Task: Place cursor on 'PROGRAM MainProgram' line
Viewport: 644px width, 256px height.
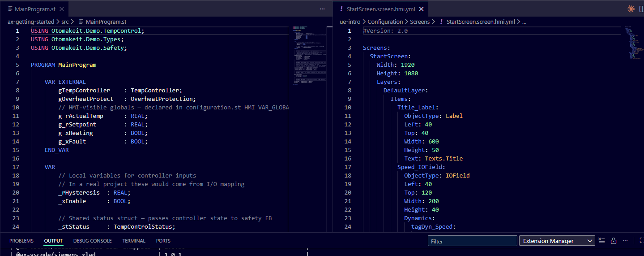Action: pyautogui.click(x=64, y=65)
